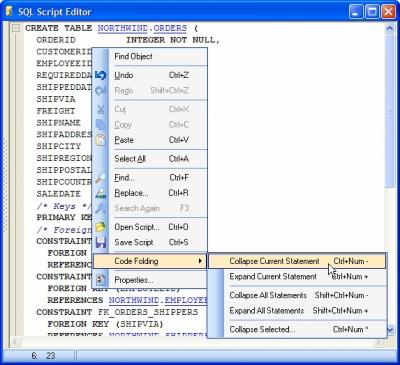Screen dimensions: 400x365
Task: Click FK_ORDERS_SHIPPERS constraint text
Action: coord(148,312)
